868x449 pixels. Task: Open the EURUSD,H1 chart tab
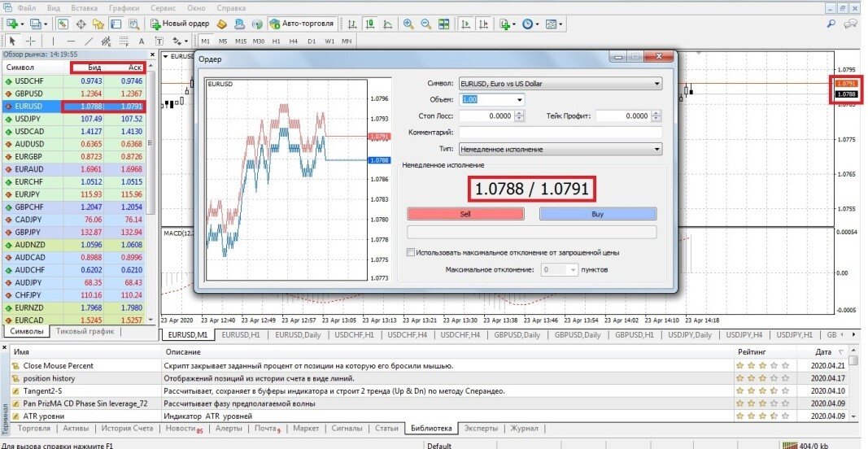[x=241, y=334]
